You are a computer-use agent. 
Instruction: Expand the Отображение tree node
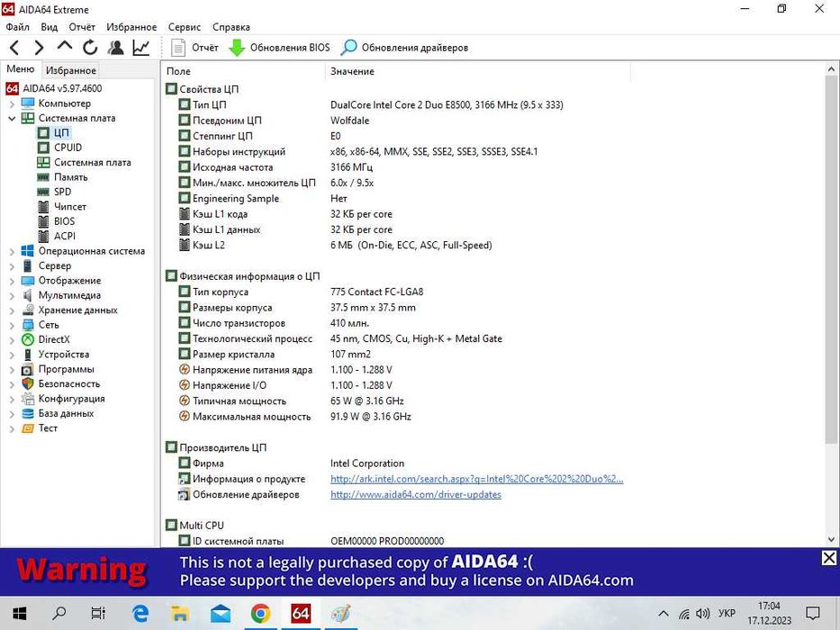[12, 281]
